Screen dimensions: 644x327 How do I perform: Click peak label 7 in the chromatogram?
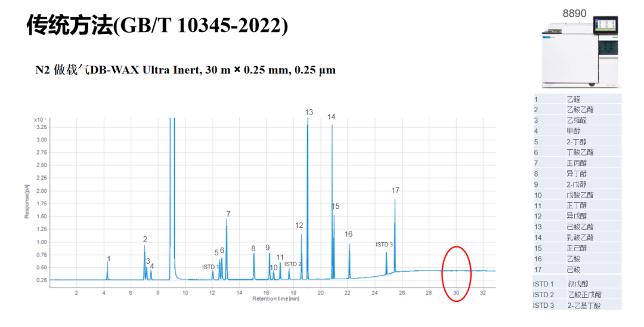point(228,214)
